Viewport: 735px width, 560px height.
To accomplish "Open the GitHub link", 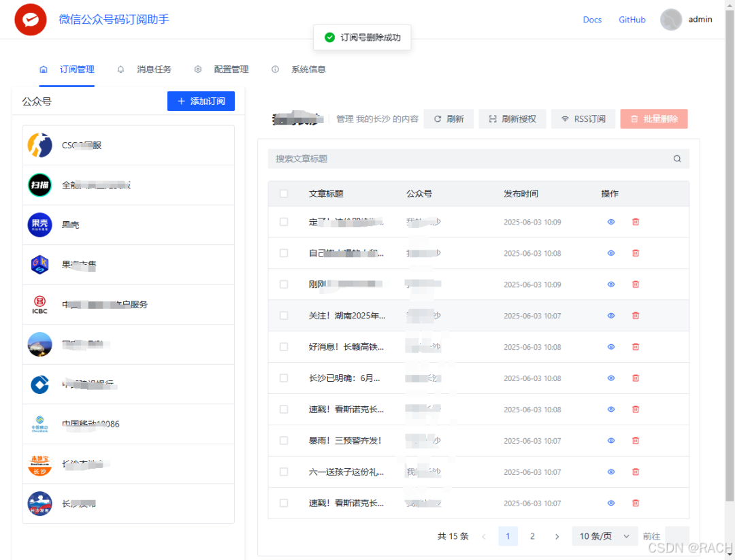I will tap(632, 20).
